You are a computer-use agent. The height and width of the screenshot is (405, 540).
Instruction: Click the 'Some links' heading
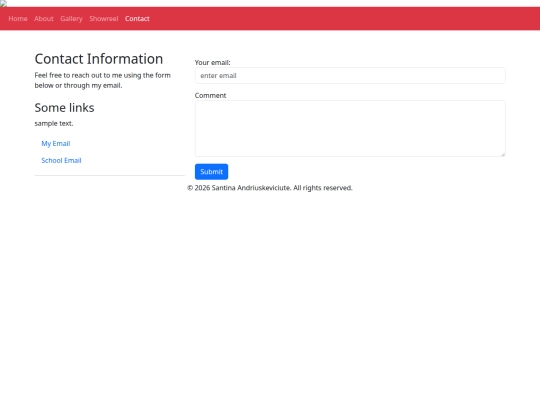point(64,108)
